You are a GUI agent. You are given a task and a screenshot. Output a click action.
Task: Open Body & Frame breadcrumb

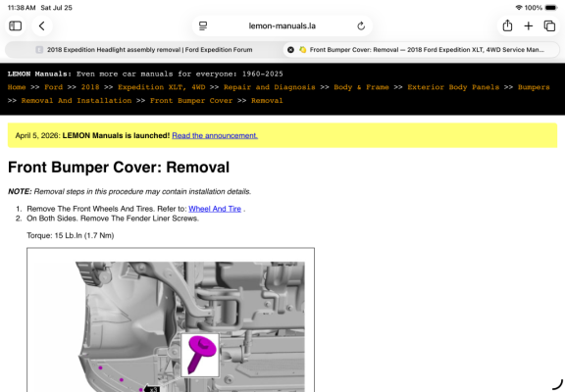click(x=361, y=87)
